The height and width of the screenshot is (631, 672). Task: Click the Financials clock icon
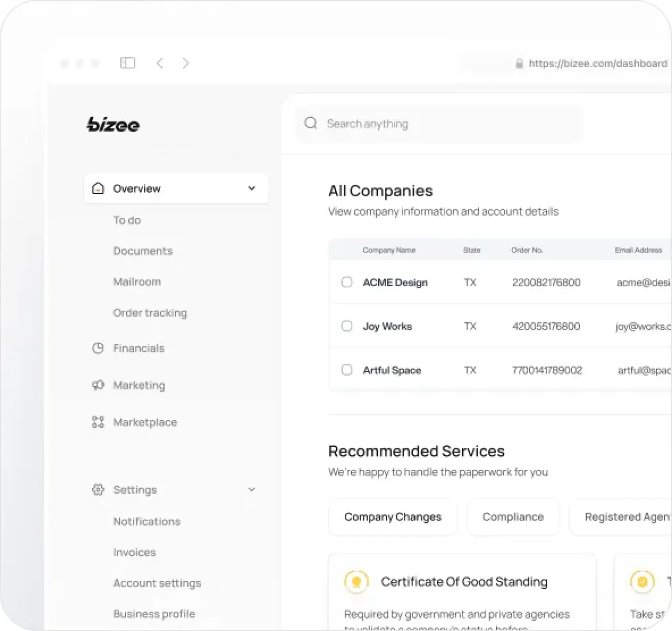click(x=98, y=348)
